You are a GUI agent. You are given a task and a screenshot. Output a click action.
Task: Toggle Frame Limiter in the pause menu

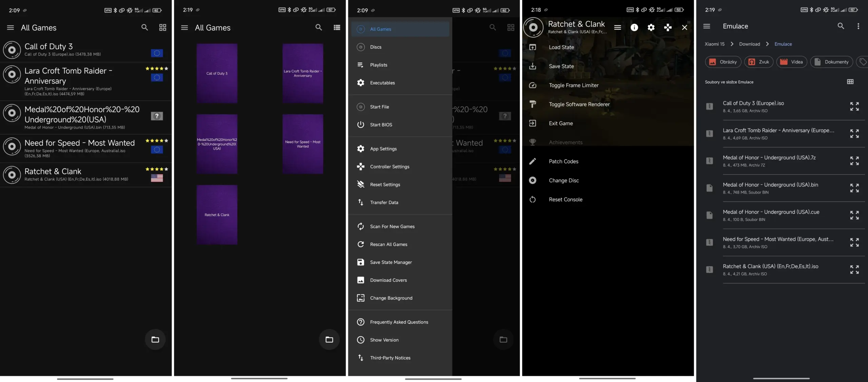pyautogui.click(x=608, y=85)
